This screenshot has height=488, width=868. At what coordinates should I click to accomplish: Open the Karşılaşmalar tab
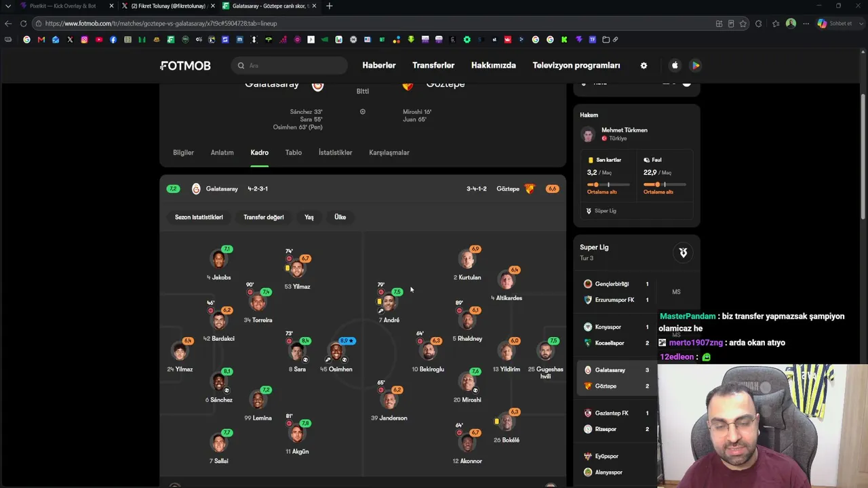click(389, 153)
